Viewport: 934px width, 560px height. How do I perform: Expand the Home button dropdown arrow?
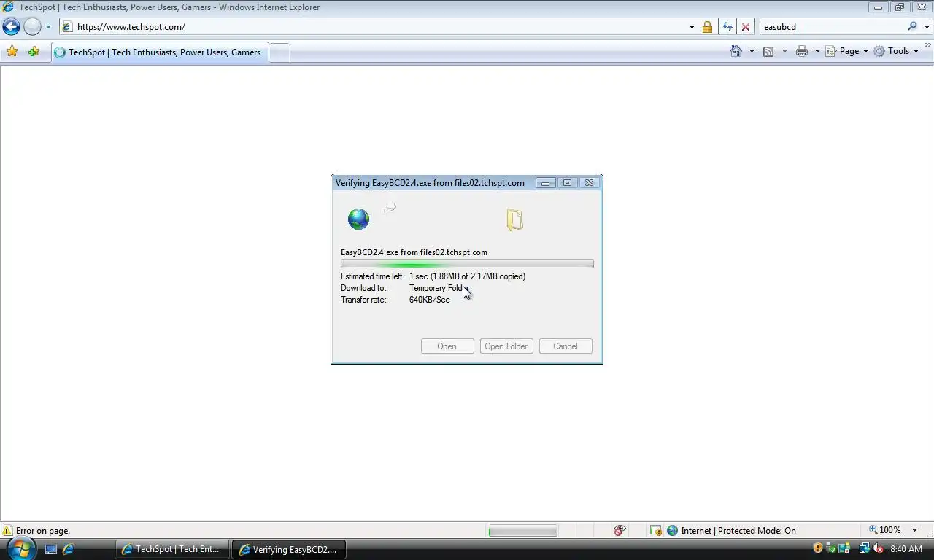pyautogui.click(x=752, y=51)
